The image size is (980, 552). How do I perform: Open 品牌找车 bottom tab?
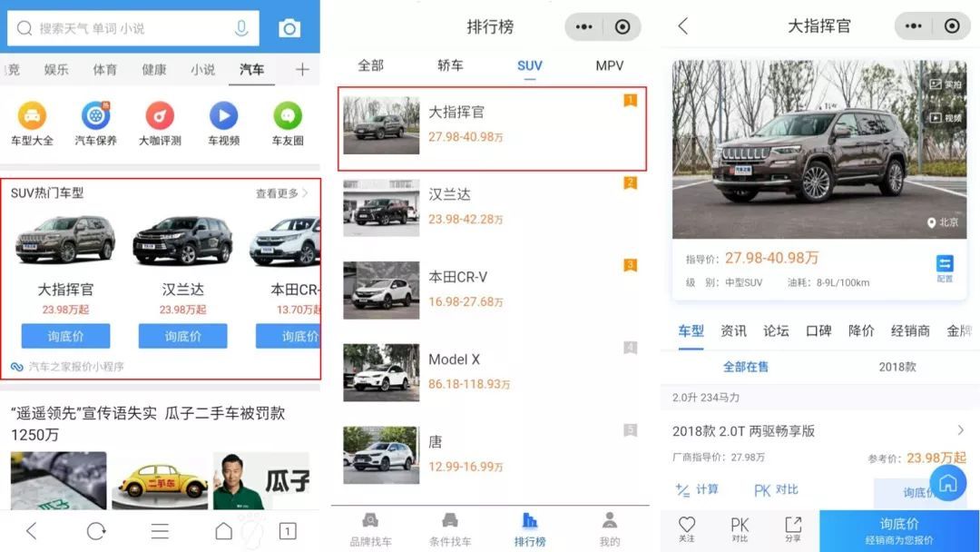(x=370, y=529)
